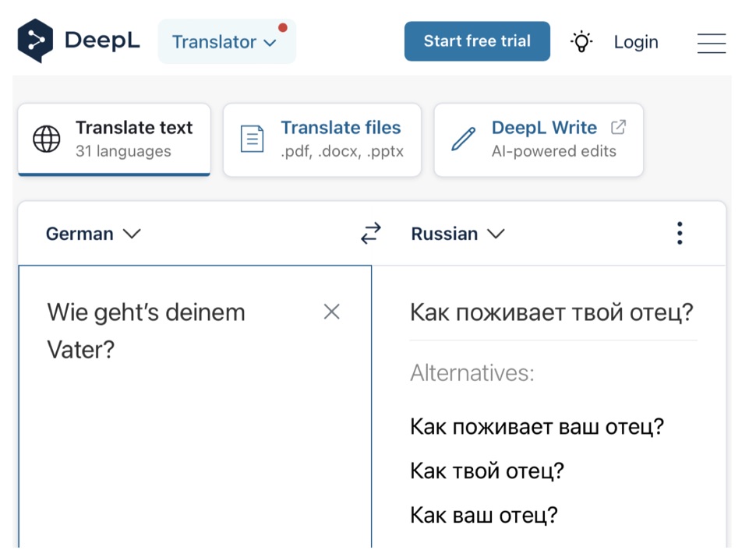This screenshot has width=756, height=557.
Task: Open the Login link
Action: click(636, 42)
